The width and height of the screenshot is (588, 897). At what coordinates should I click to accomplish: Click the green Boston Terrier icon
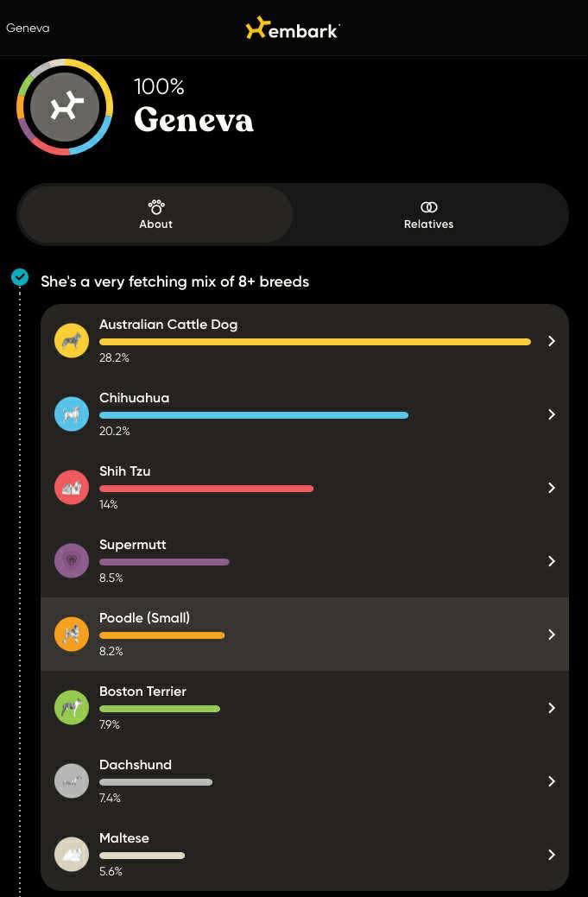[72, 708]
